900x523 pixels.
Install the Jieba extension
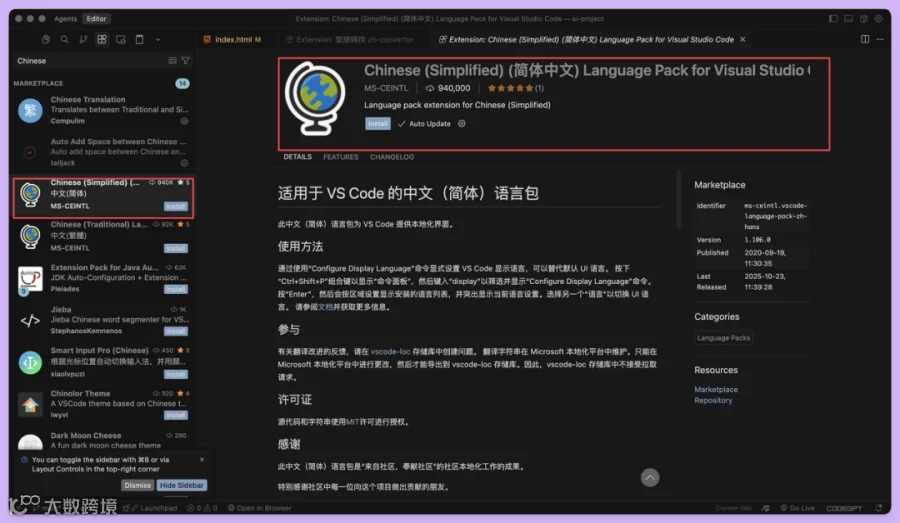[x=176, y=331]
